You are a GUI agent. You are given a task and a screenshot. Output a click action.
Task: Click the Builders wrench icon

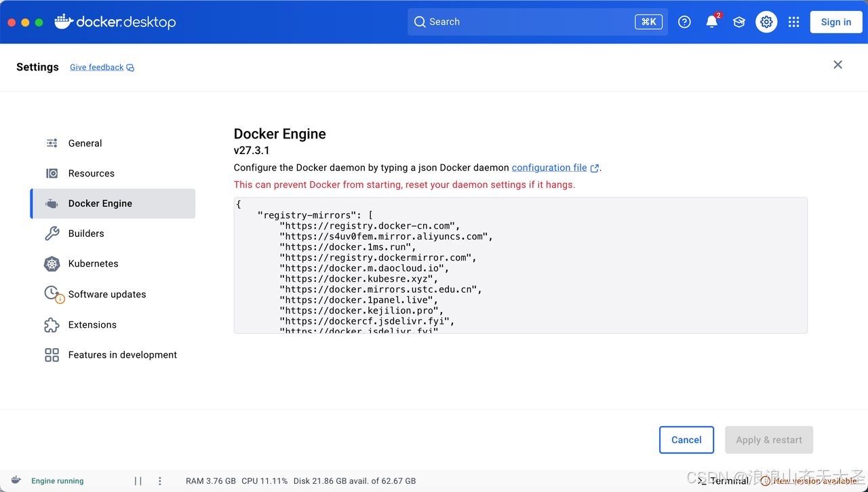(x=52, y=233)
